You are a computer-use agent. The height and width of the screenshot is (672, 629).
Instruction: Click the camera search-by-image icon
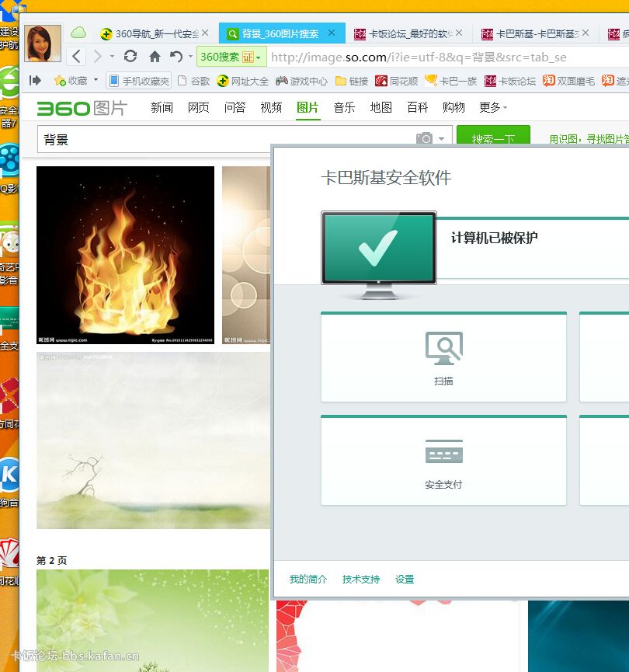coord(424,138)
